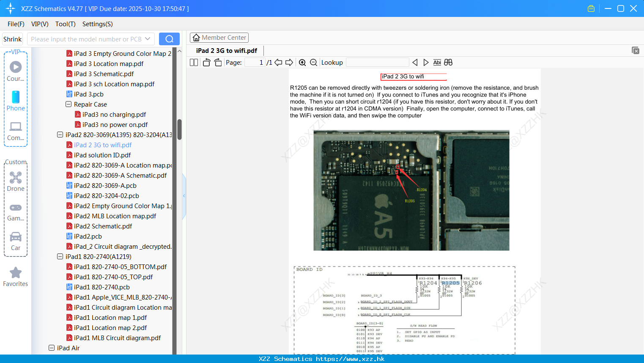The image size is (644, 363).
Task: Select the iPad 2 3G to wifi.pdf tab
Action: (x=227, y=50)
